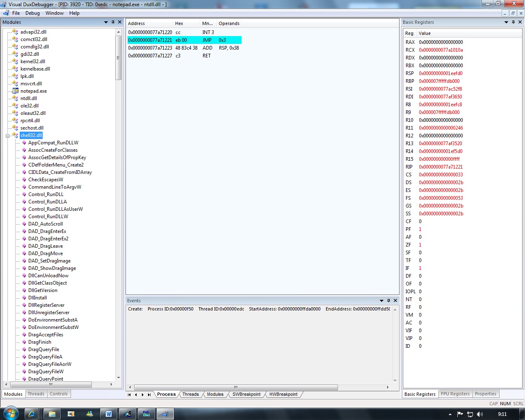Select the kernelbase.dll module icon
The height and width of the screenshot is (420, 525).
coord(15,69)
